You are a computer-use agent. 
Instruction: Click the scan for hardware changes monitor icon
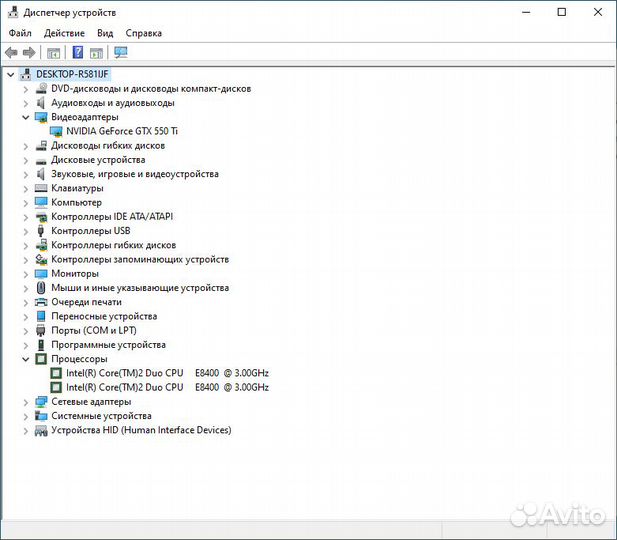121,52
